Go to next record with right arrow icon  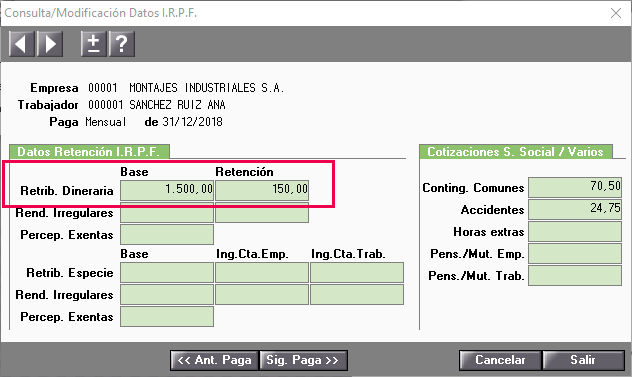[50, 44]
